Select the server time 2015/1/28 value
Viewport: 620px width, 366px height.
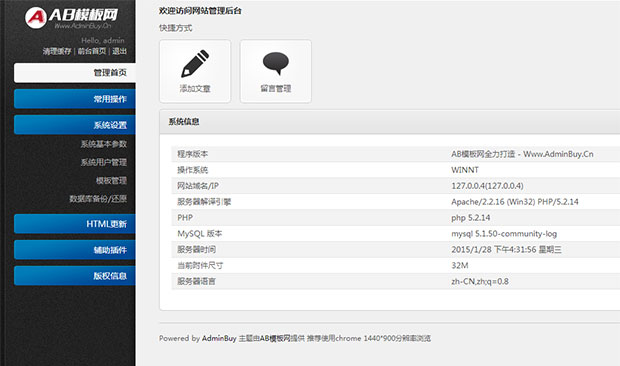pyautogui.click(x=506, y=249)
